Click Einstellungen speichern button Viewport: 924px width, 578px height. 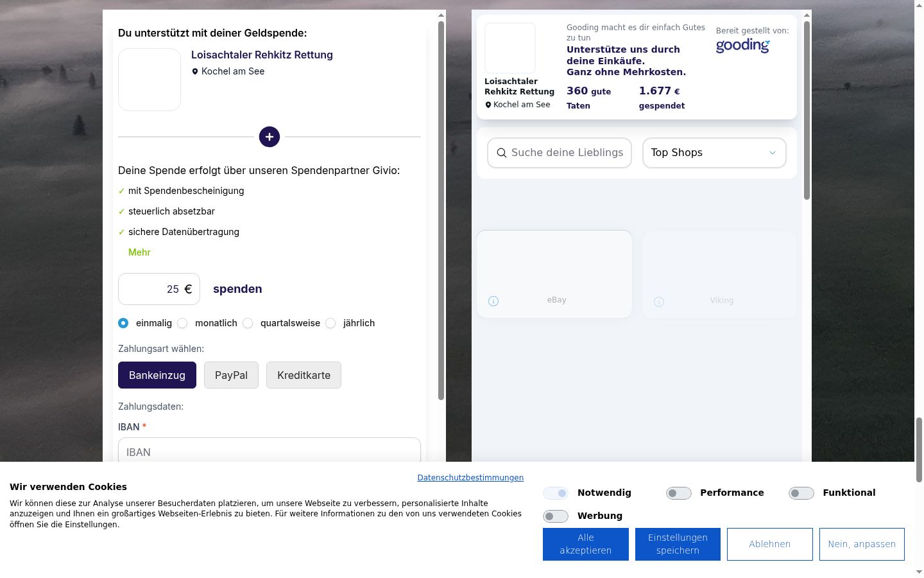tap(678, 544)
